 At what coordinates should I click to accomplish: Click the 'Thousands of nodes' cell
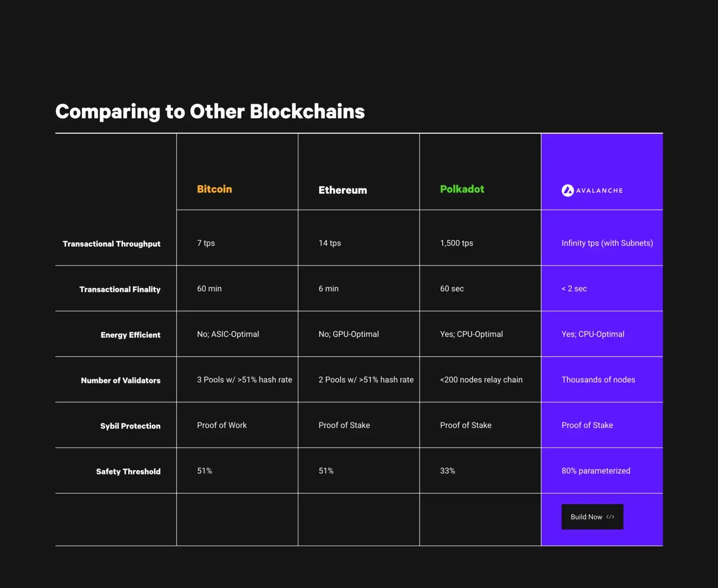[598, 379]
